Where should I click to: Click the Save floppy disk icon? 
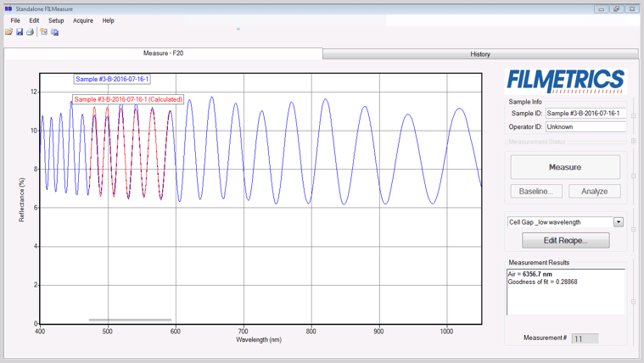tap(20, 32)
